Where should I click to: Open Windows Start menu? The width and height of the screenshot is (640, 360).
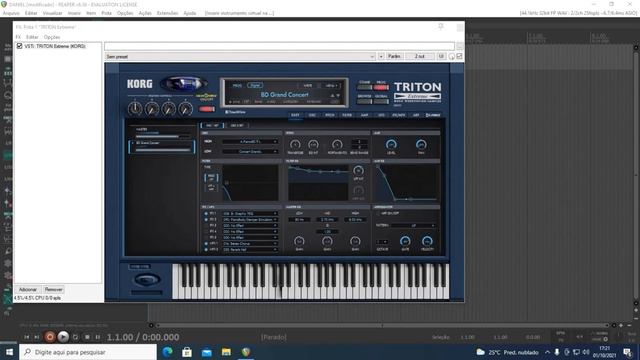pyautogui.click(x=9, y=352)
